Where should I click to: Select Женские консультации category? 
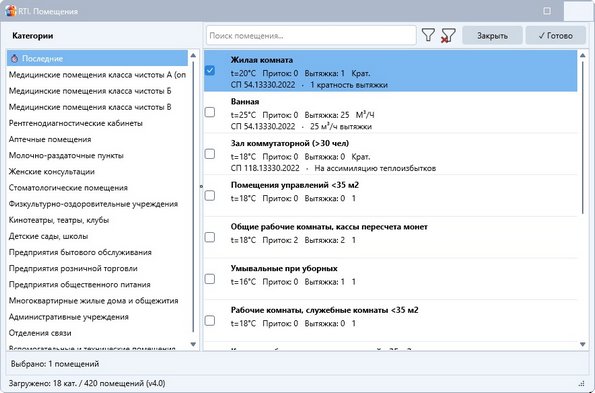click(97, 171)
